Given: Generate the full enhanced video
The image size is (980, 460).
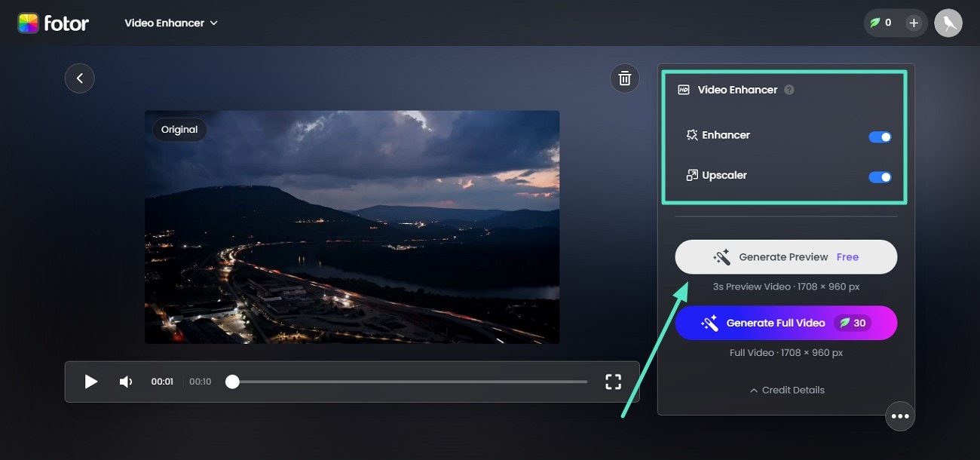Looking at the screenshot, I should tap(786, 322).
